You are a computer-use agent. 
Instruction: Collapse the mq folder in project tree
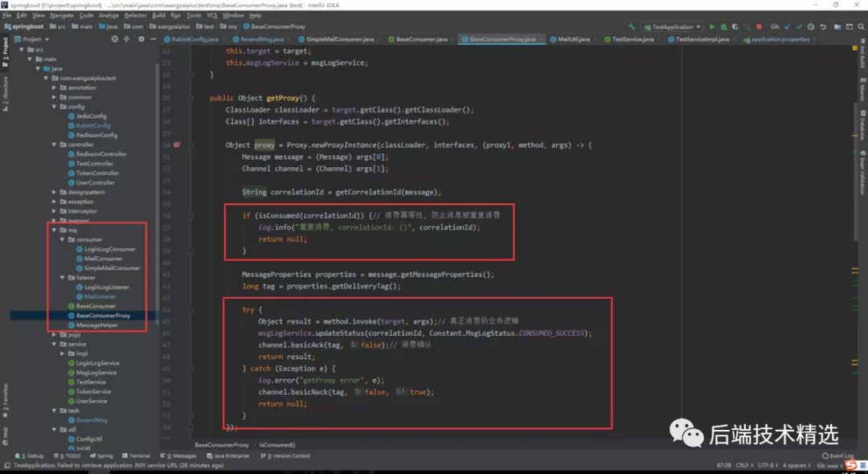(54, 230)
